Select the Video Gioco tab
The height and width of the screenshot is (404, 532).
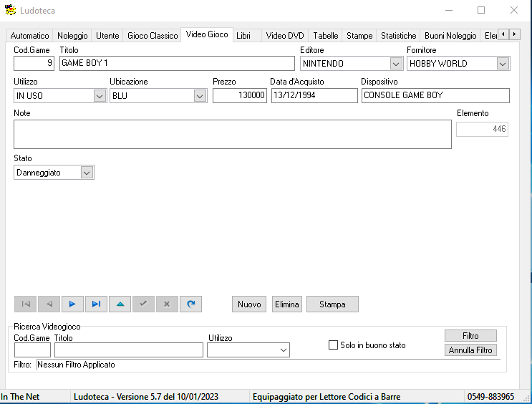[207, 34]
